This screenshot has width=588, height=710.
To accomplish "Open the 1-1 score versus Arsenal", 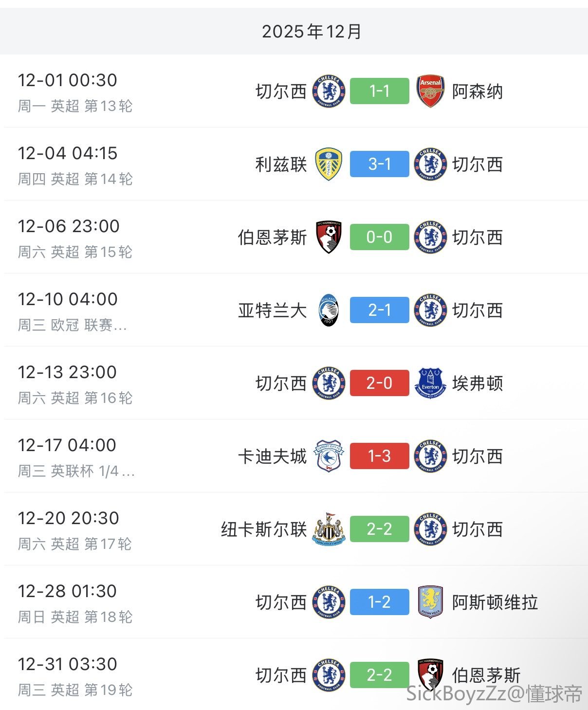I will pos(379,91).
